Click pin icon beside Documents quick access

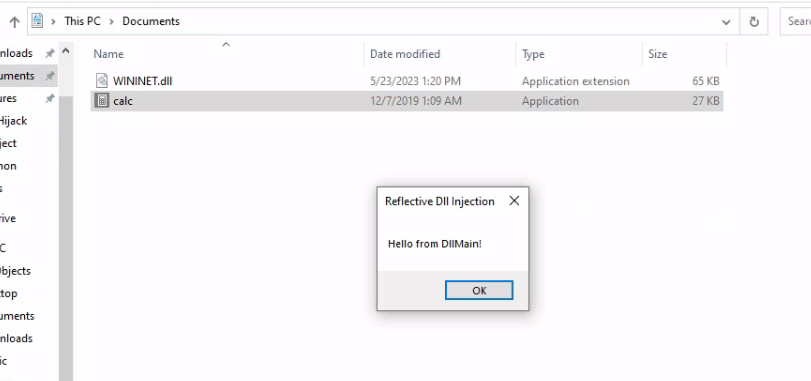coord(50,76)
